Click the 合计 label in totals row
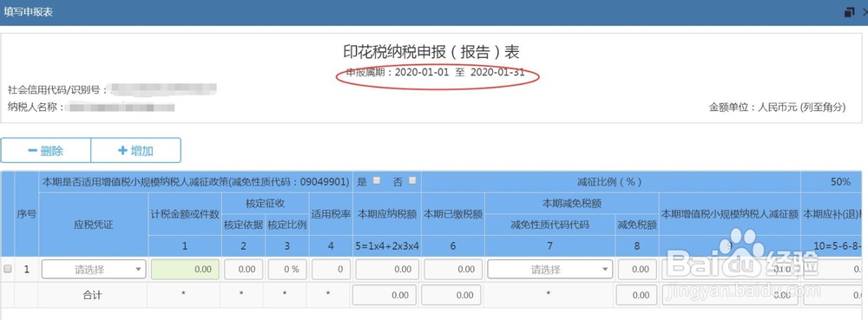 (93, 295)
